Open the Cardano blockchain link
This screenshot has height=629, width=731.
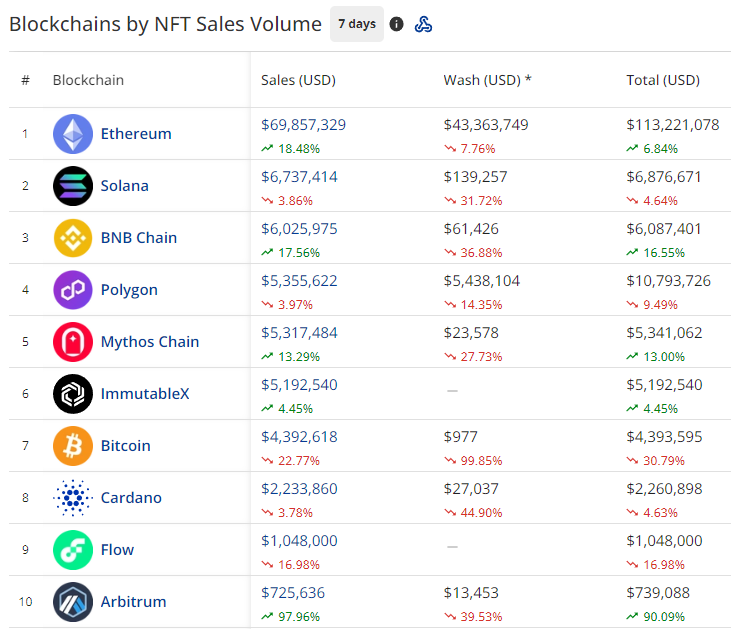tap(131, 498)
